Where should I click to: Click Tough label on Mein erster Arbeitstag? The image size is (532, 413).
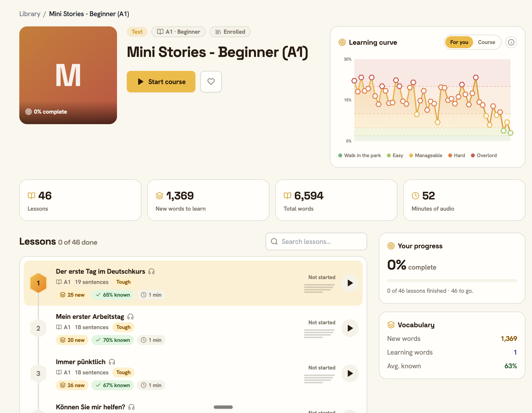[123, 327]
